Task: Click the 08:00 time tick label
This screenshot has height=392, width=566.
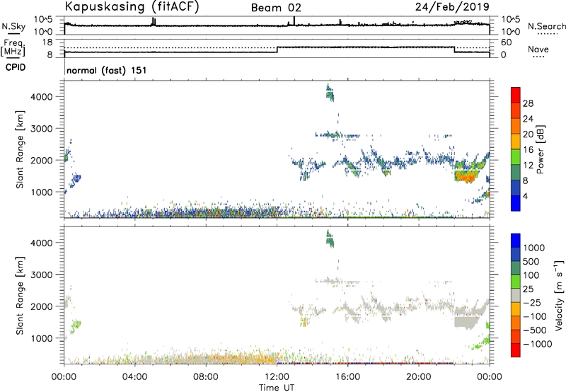Action: (206, 377)
